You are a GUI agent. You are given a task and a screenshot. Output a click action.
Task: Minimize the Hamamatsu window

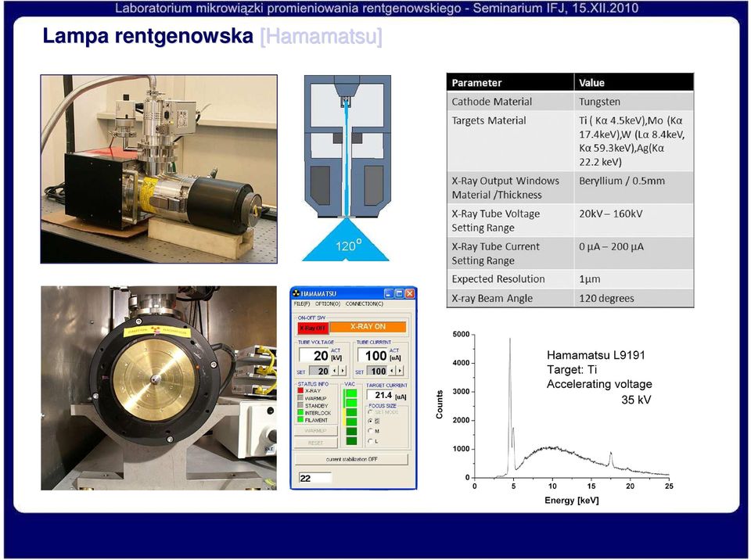389,293
